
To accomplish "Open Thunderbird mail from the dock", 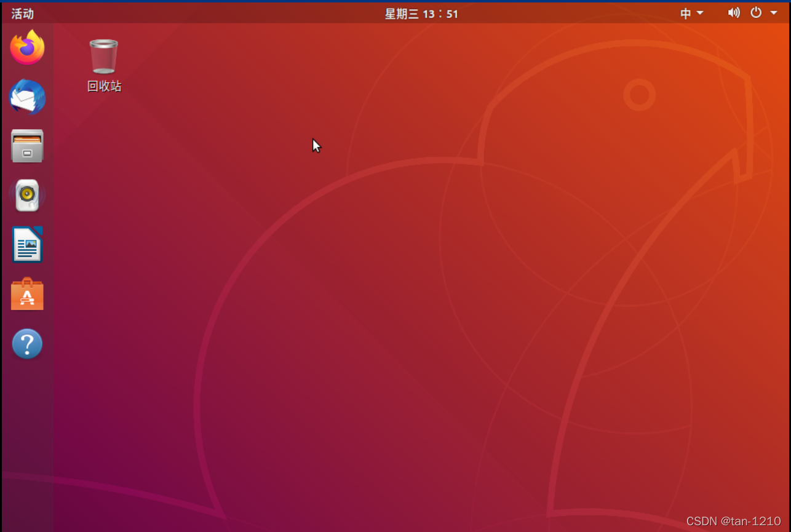I will pos(27,97).
